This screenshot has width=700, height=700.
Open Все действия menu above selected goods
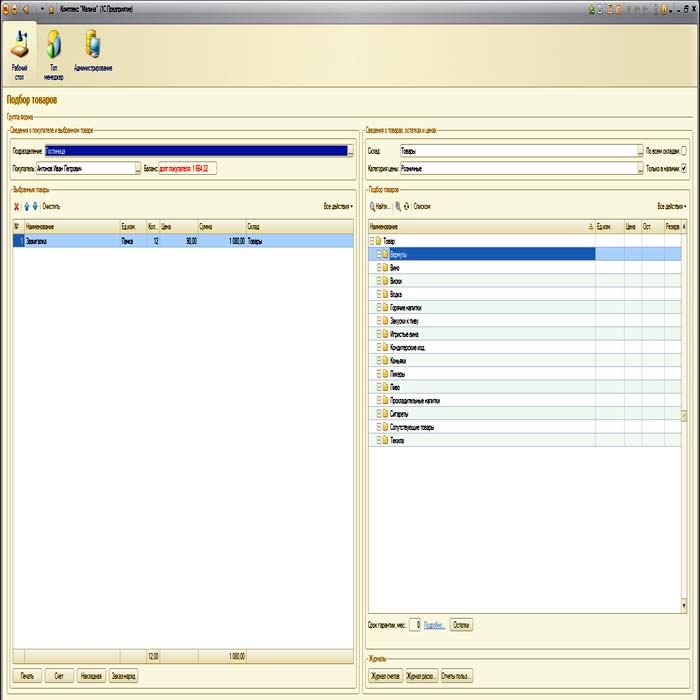337,206
